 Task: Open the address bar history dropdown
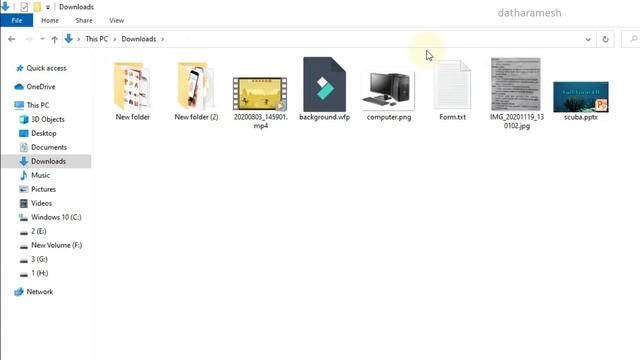(588, 39)
